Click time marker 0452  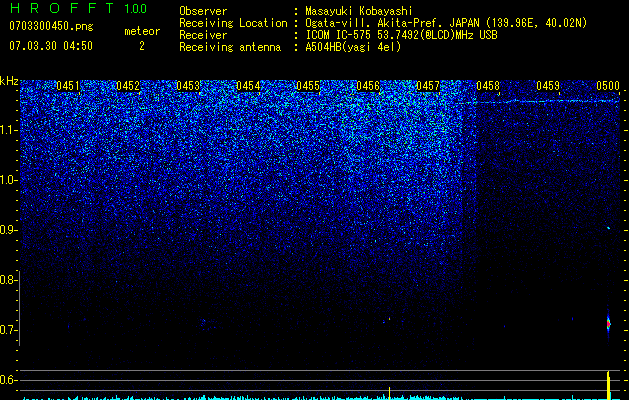point(128,86)
